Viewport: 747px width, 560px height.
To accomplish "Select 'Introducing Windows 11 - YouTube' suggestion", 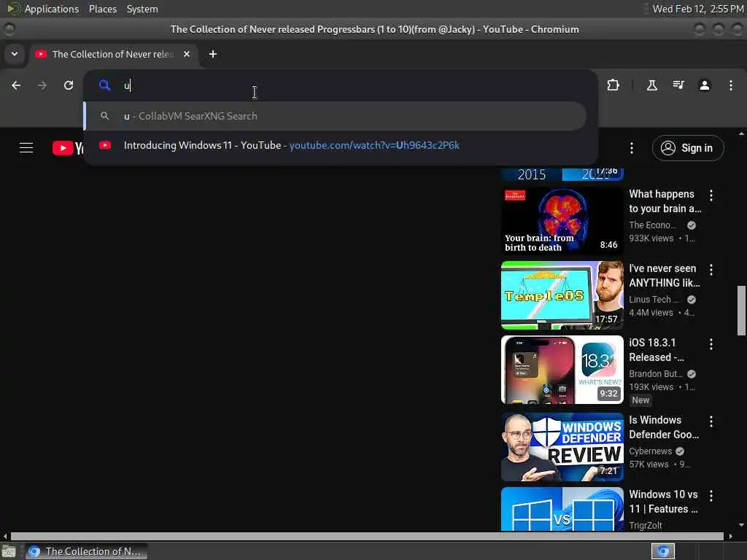I will coord(335,145).
